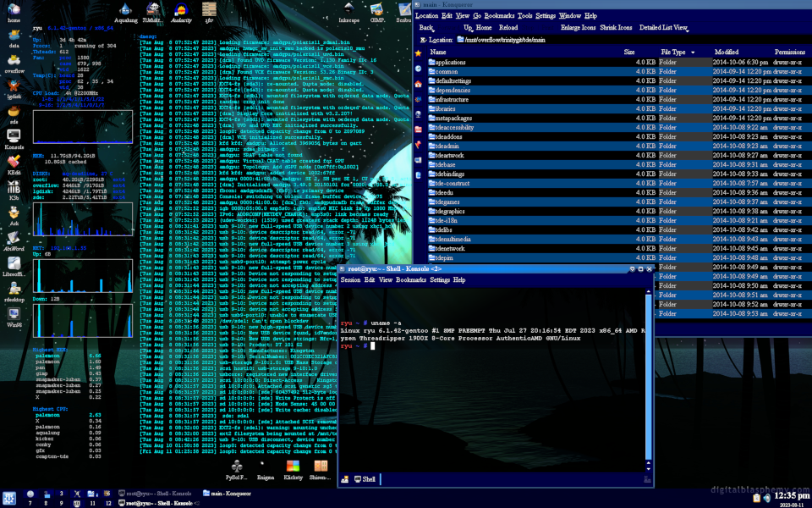The image size is (812, 508).
Task: Open Konsole Bookmarks menu
Action: tap(411, 280)
